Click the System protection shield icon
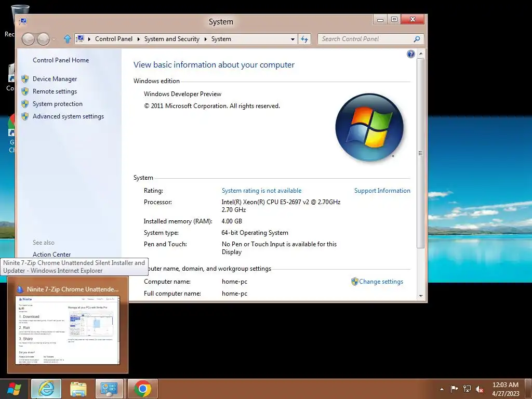 click(x=25, y=104)
